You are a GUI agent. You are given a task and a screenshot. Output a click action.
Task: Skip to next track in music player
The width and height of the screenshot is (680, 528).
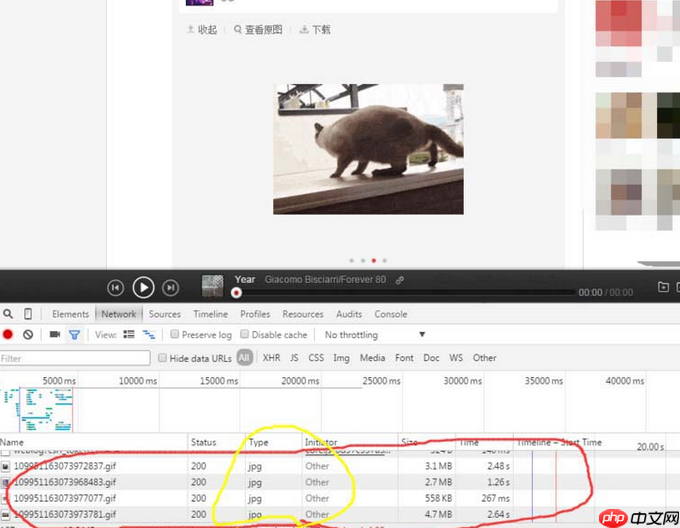pos(171,288)
